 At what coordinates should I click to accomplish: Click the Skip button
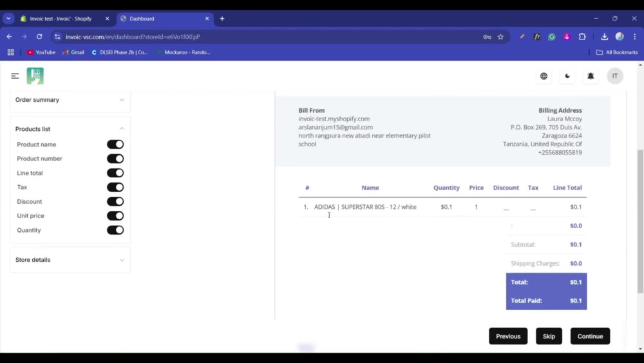pos(549,337)
